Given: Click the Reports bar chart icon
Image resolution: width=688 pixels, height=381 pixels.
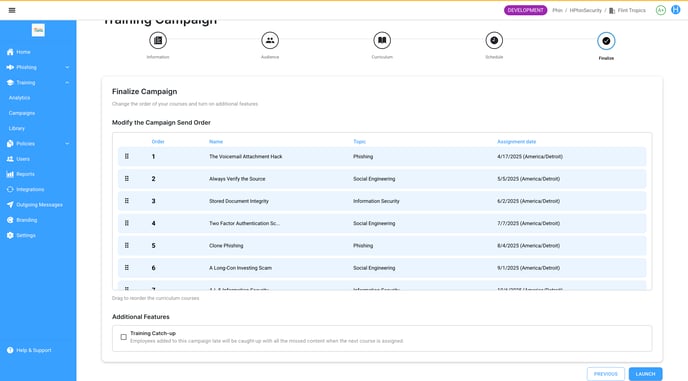Looking at the screenshot, I should pyautogui.click(x=10, y=174).
